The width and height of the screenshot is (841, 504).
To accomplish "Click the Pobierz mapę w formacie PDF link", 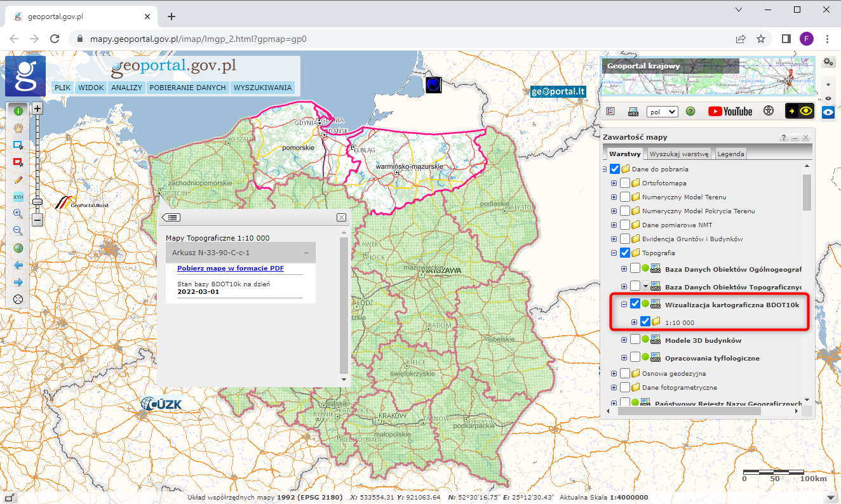I will pos(230,268).
